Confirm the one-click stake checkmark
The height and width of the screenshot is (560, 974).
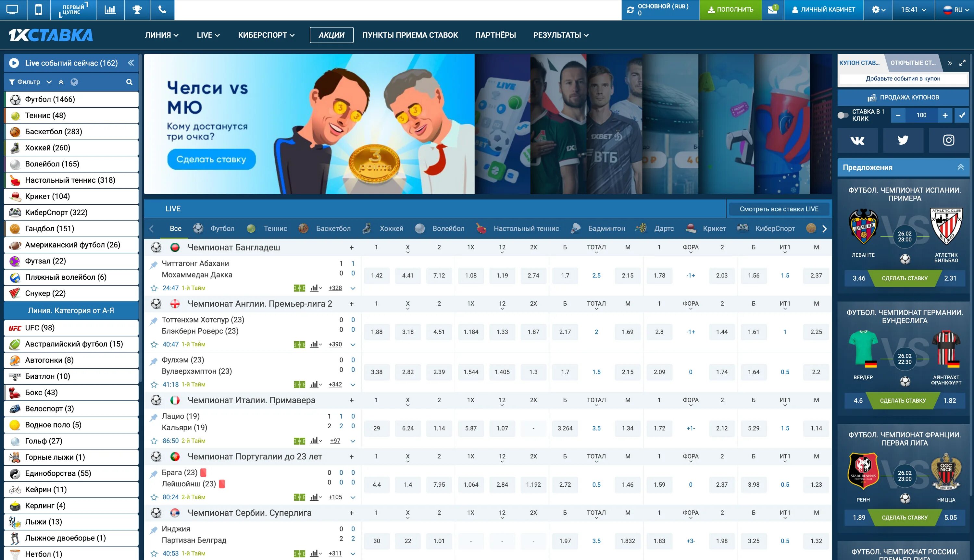[x=962, y=116]
